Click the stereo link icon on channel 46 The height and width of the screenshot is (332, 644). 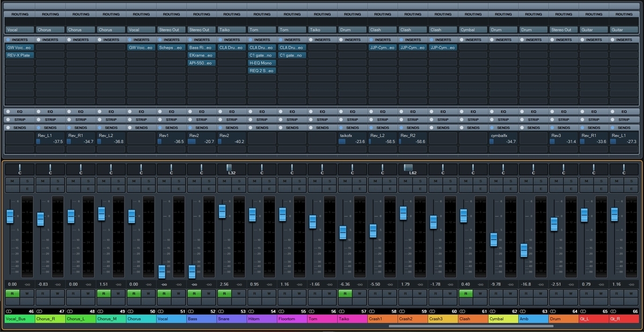(x=9, y=311)
